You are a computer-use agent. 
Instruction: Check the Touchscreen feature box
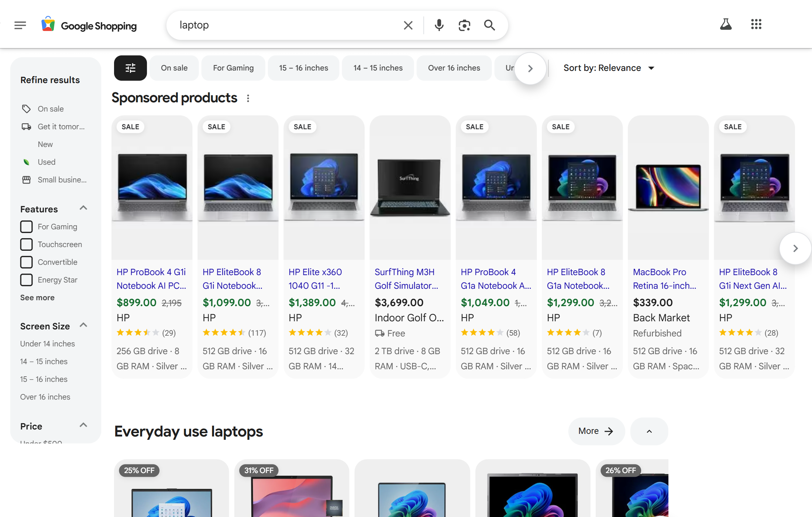coord(27,244)
